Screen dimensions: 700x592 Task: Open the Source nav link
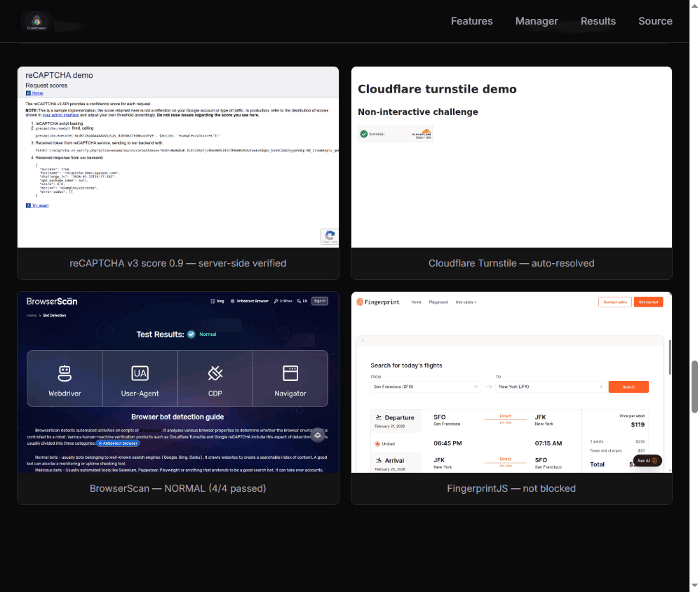(x=655, y=21)
